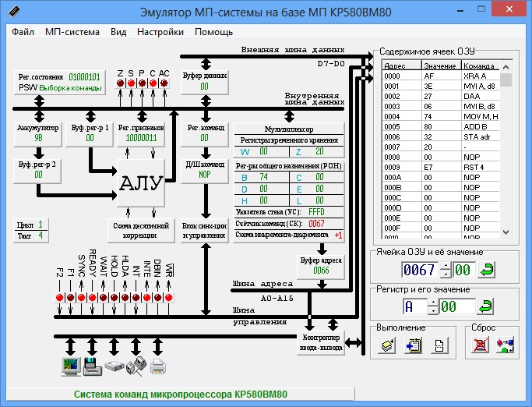
Task: Toggle the HLDA signal lamp
Action: click(125, 298)
